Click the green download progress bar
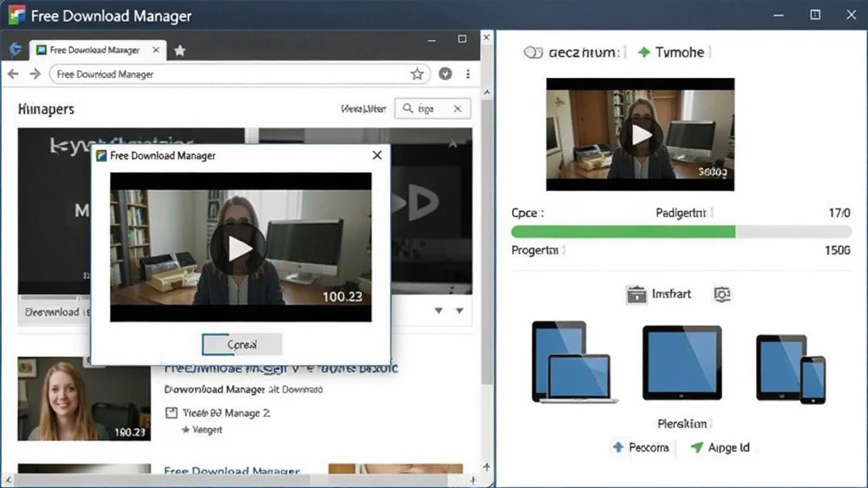Viewport: 868px width, 488px height. tap(681, 232)
